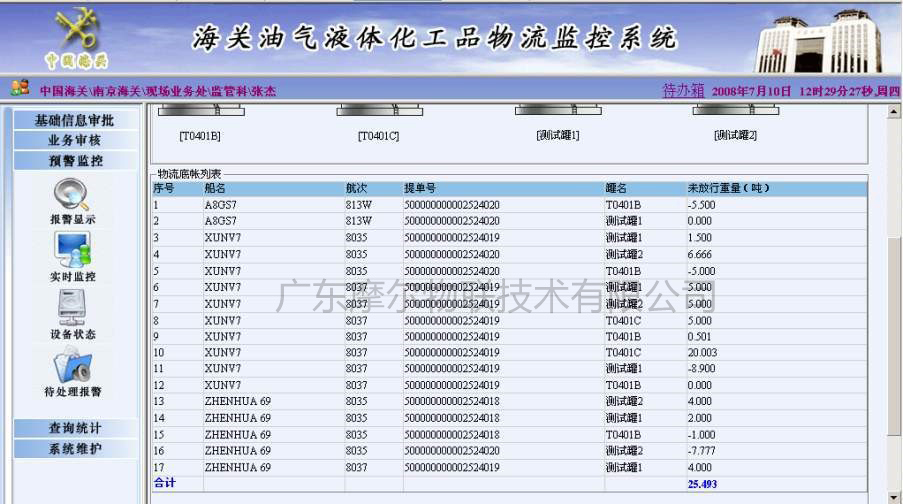
Task: Sort by 船名 column header
Action: coord(215,188)
